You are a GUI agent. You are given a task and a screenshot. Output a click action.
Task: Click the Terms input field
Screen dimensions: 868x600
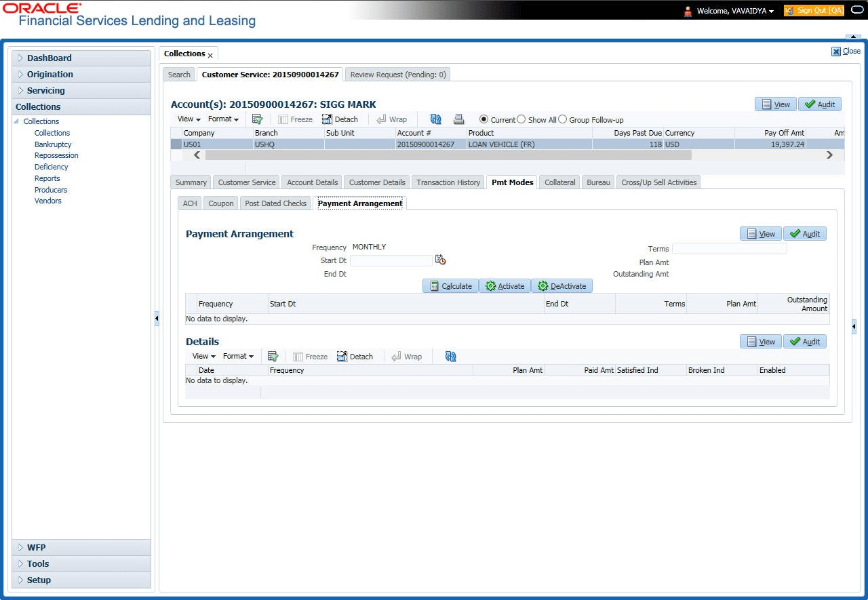729,249
